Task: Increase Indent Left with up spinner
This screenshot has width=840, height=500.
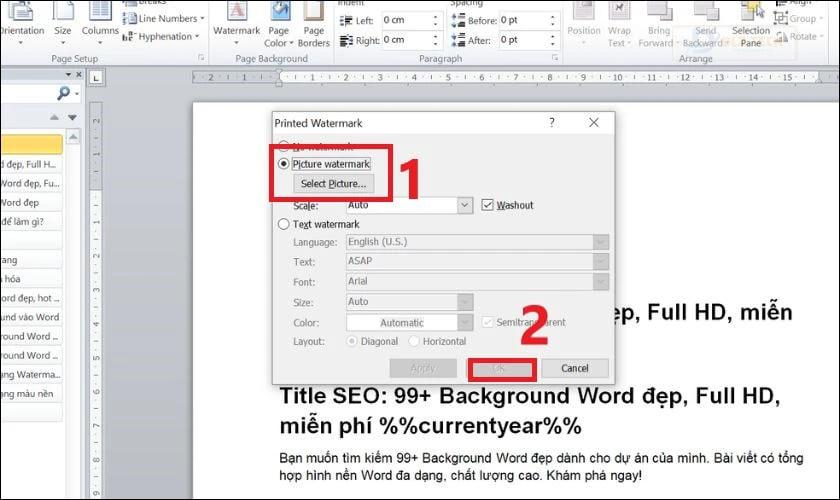Action: (435, 17)
